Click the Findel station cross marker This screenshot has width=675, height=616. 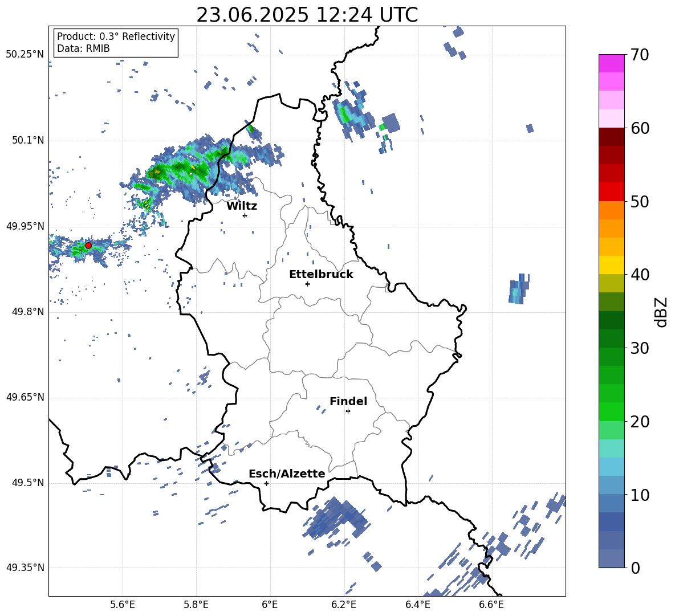(348, 411)
